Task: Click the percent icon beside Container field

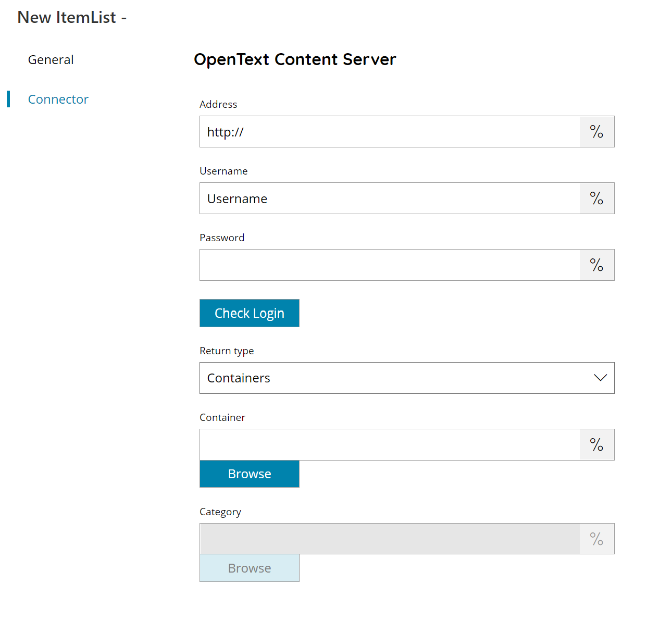Action: [x=597, y=445]
